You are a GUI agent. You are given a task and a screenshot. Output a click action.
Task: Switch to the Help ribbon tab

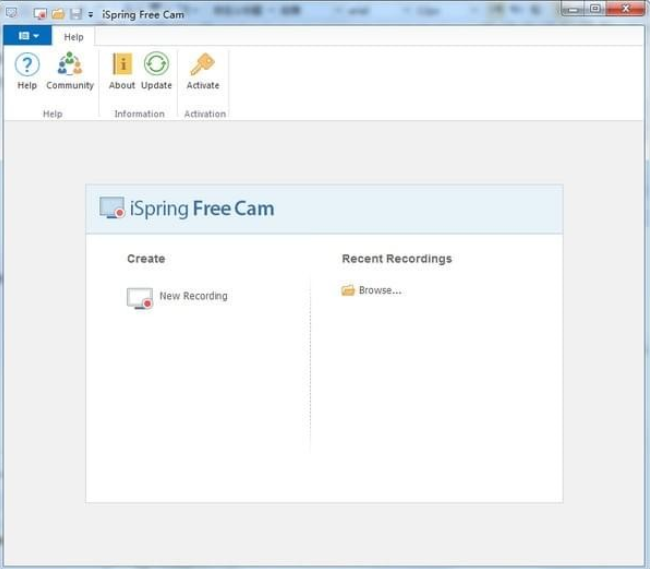[73, 37]
